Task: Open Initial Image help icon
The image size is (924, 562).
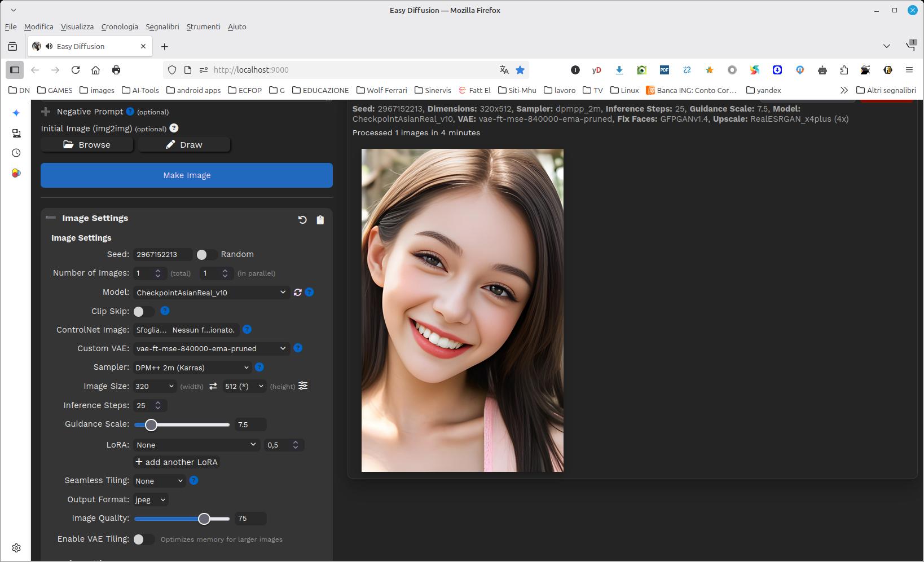Action: point(174,128)
